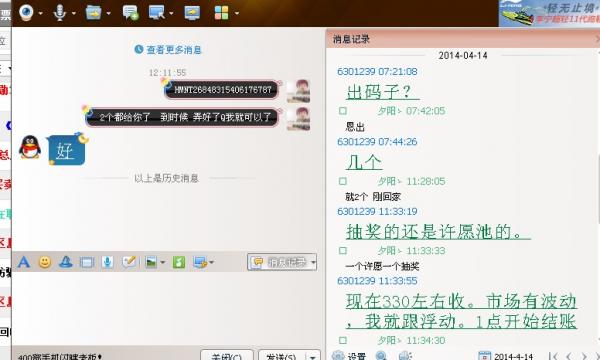Take a screenshot with the screen capture icon
Viewport: 600px width, 360px height.
(x=200, y=262)
